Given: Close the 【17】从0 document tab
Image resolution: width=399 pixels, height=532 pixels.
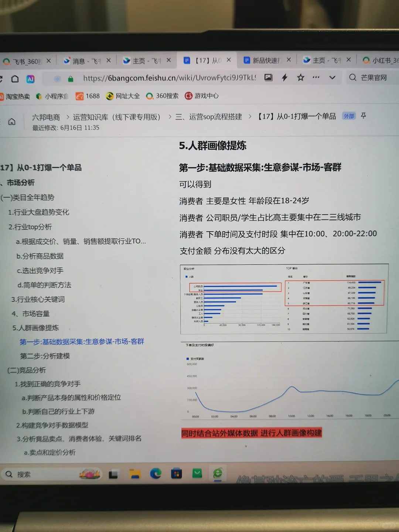Looking at the screenshot, I should 229,59.
